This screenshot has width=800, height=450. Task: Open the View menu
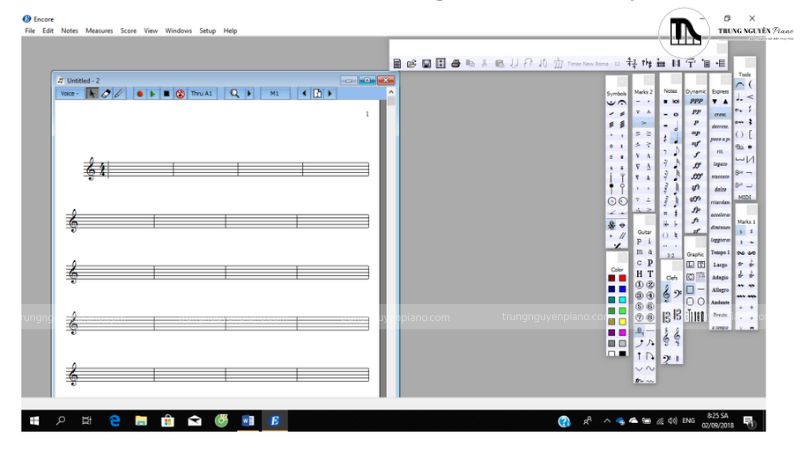(x=151, y=31)
